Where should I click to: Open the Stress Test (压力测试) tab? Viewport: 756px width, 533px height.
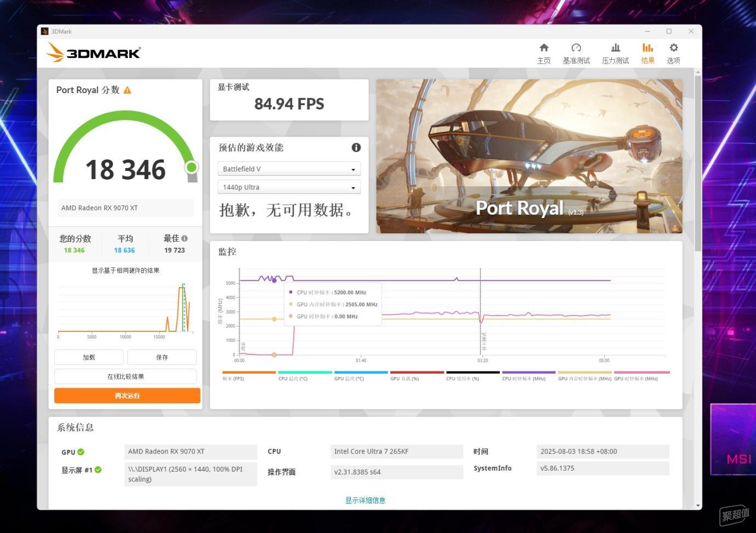615,54
